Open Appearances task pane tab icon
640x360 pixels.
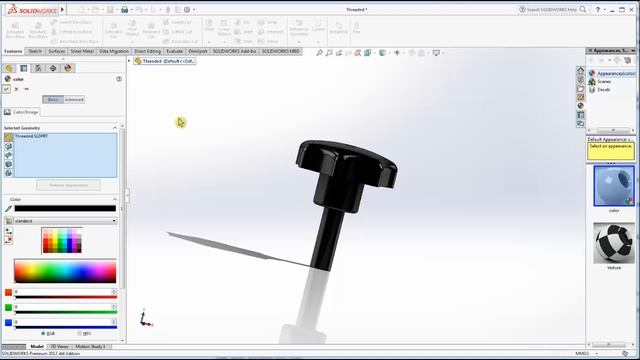coord(580,106)
